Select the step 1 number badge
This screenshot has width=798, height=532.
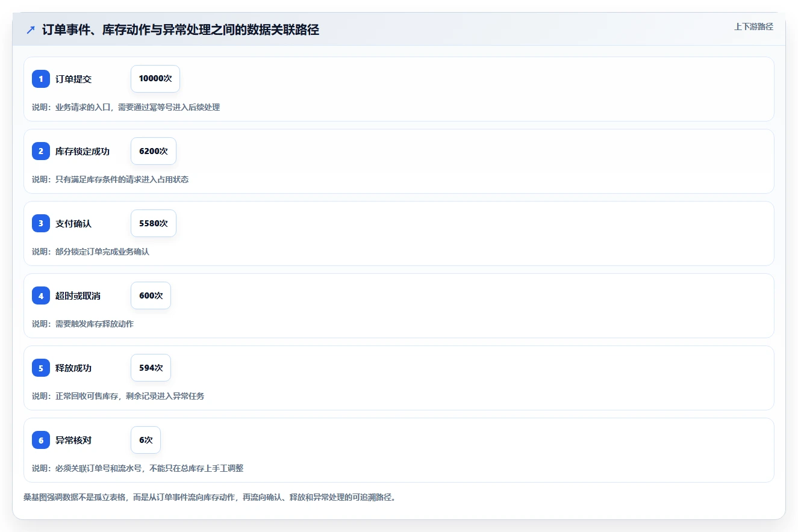tap(41, 79)
